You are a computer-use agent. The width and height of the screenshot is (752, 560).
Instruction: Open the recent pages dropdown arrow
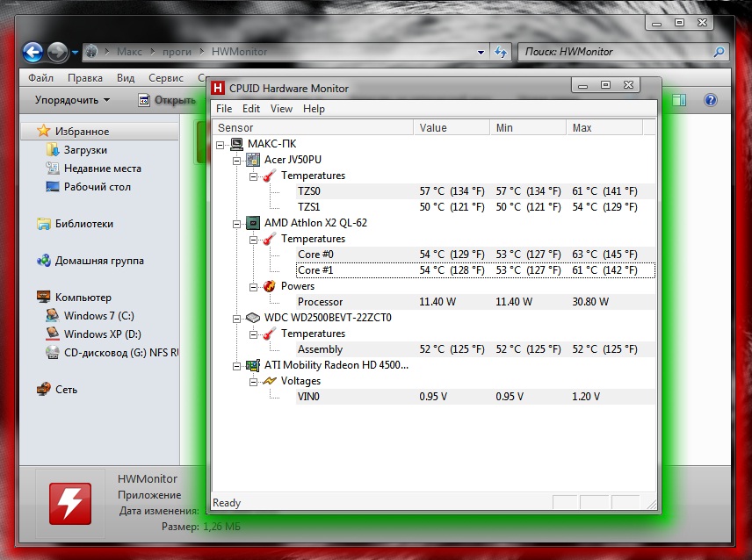(75, 52)
